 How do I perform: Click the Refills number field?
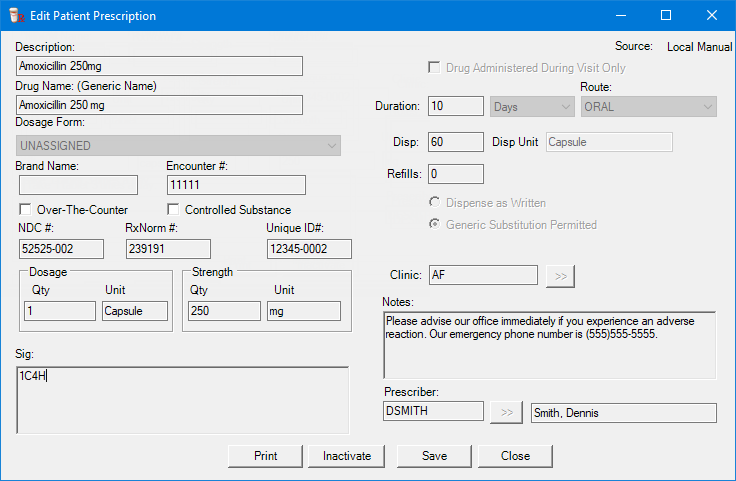click(x=455, y=174)
